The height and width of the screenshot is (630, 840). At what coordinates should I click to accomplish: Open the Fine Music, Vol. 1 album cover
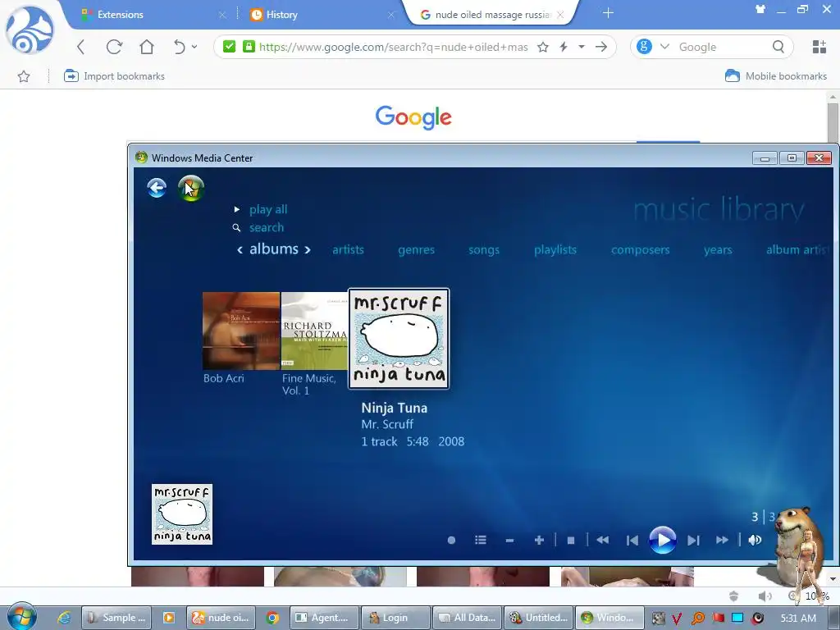pos(314,331)
